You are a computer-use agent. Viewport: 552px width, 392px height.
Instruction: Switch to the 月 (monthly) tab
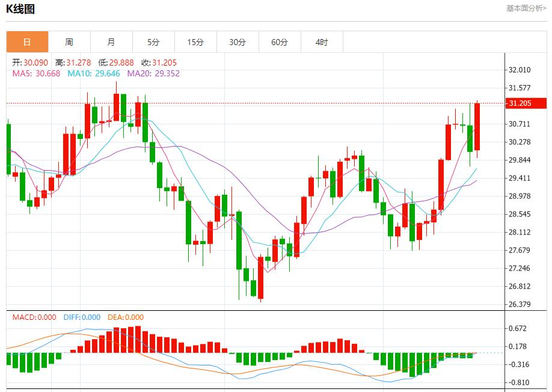tap(111, 42)
